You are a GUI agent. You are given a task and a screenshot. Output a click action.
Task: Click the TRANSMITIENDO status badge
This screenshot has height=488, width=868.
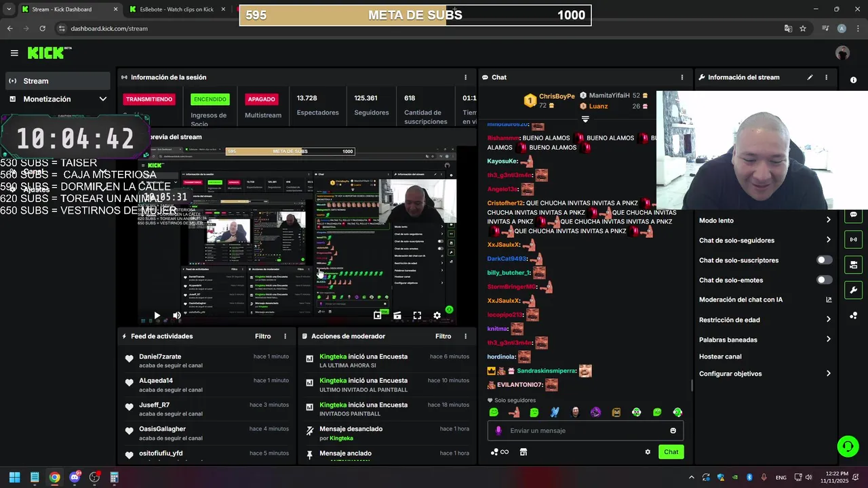click(149, 99)
